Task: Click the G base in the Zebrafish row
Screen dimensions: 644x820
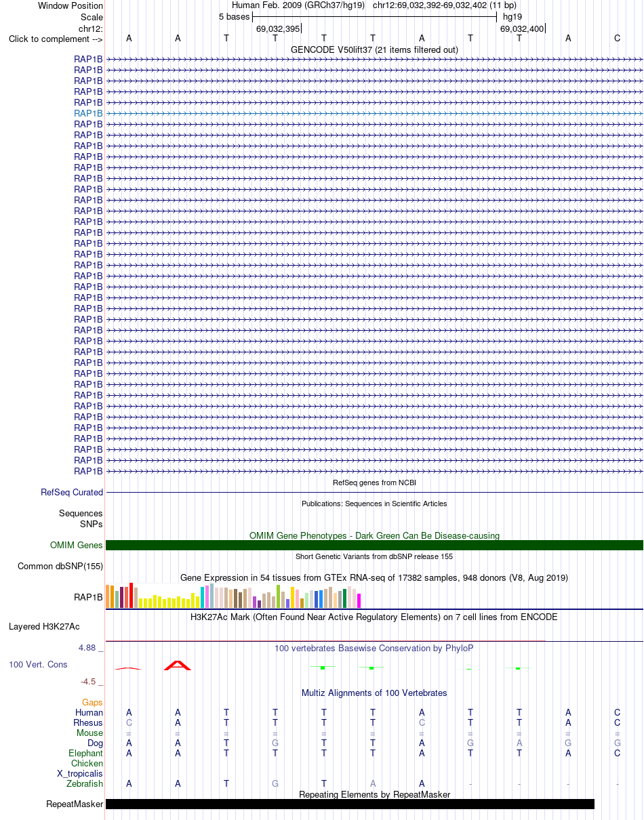Action: tap(275, 783)
